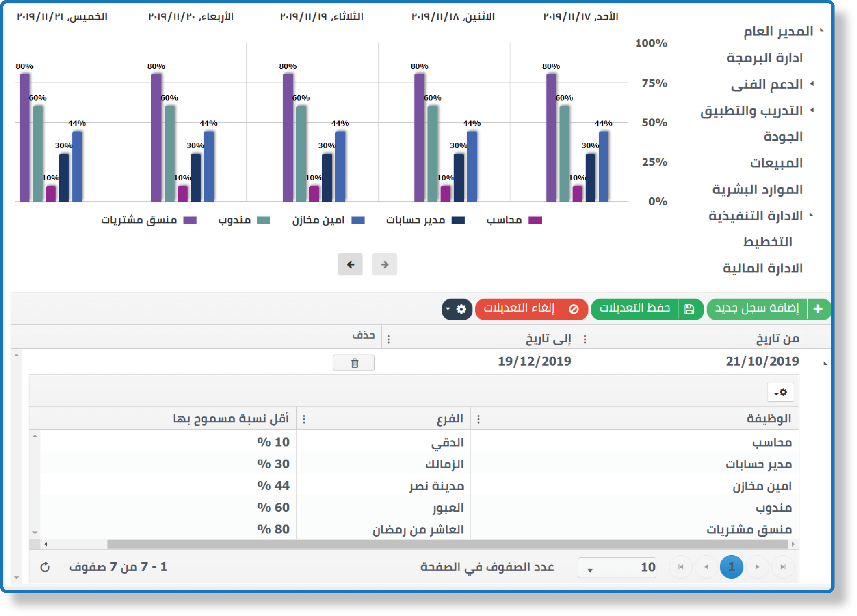Screen dimensions: 857x616
Task: Click the 44% blue bar for الخميس
Action: click(77, 166)
